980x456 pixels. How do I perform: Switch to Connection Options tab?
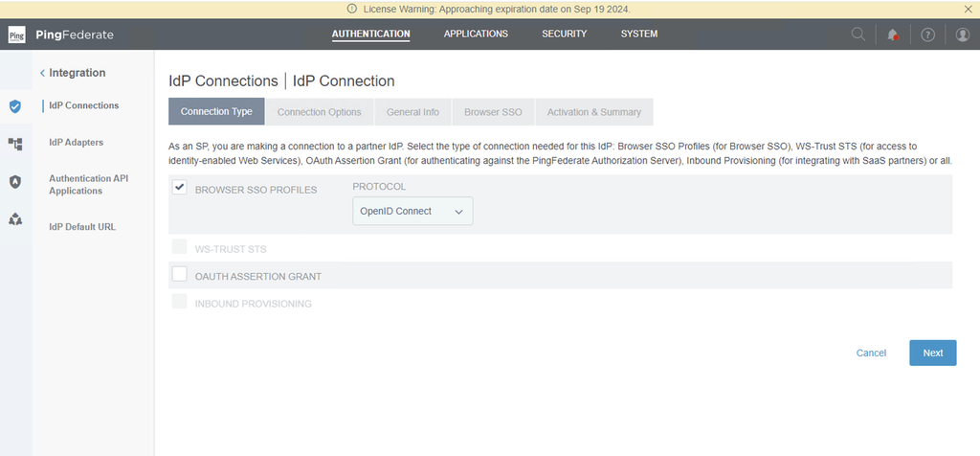click(x=320, y=112)
